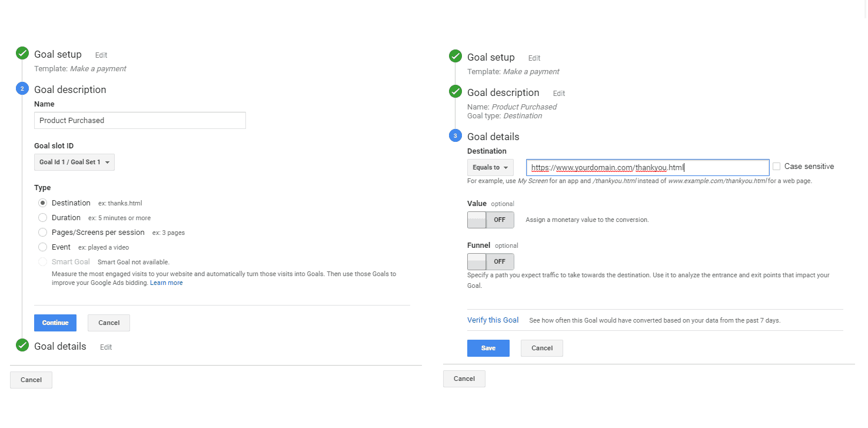Click blue step 3 circle icon

[x=455, y=136]
